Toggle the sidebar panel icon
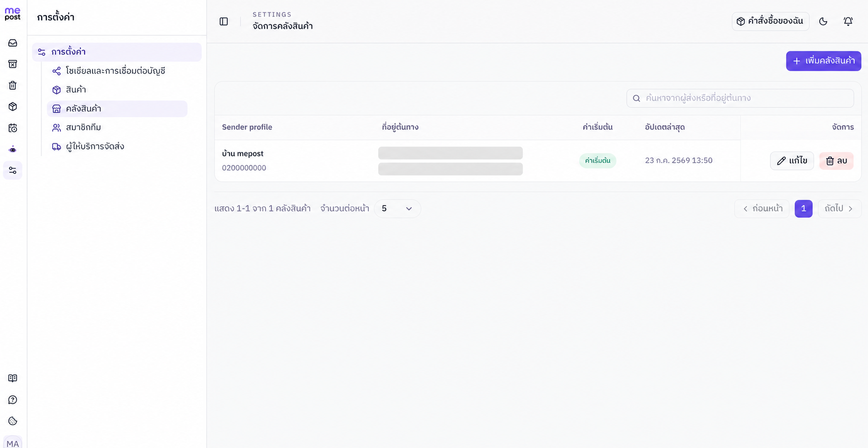Image resolution: width=868 pixels, height=448 pixels. point(224,21)
